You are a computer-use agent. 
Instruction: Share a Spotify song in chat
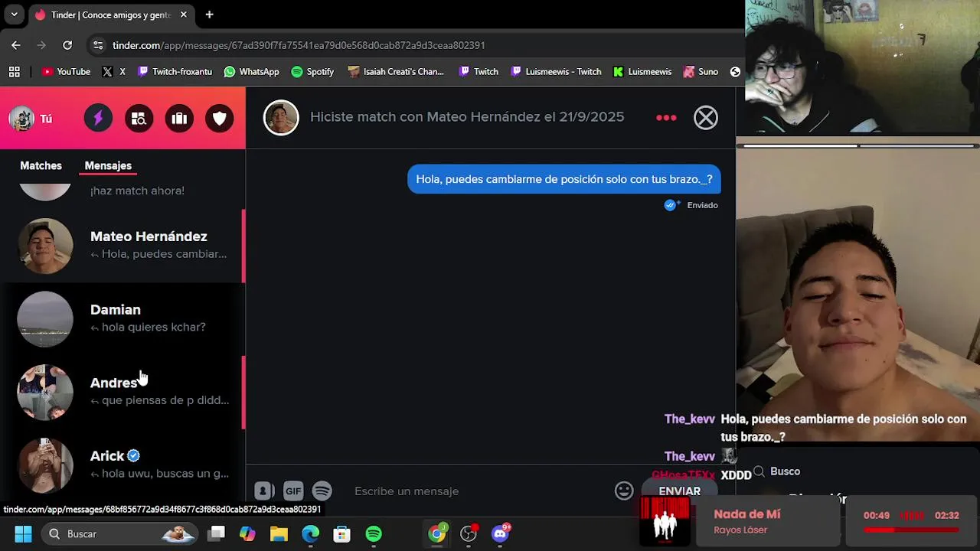pyautogui.click(x=322, y=491)
